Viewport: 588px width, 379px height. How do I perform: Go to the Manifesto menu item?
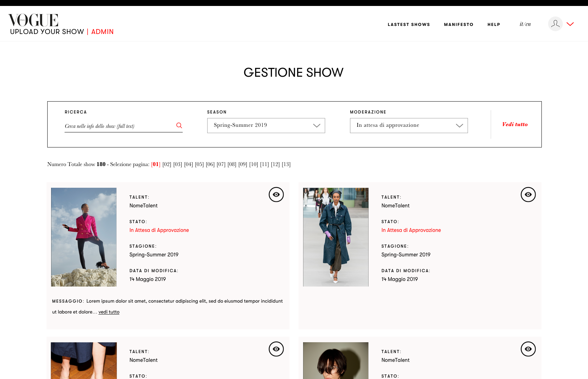[x=458, y=25]
